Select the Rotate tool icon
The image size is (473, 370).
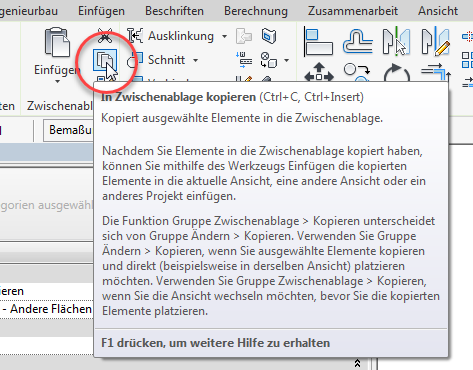[x=396, y=73]
